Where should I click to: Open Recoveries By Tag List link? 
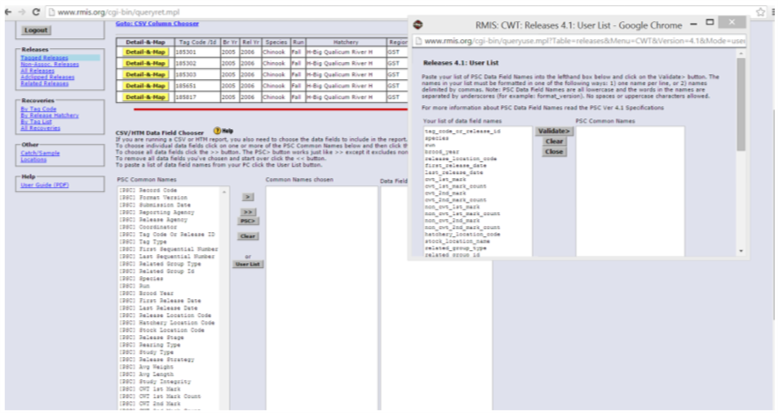tap(36, 122)
